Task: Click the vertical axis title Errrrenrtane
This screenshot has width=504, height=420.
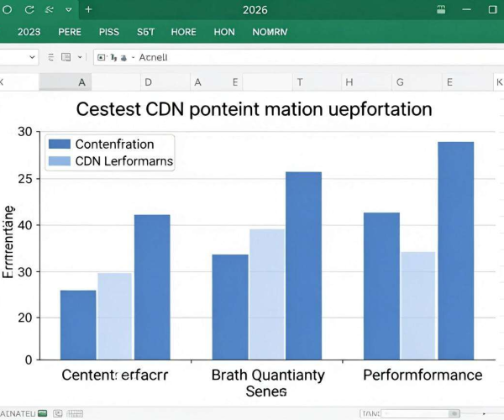Action: tap(8, 242)
